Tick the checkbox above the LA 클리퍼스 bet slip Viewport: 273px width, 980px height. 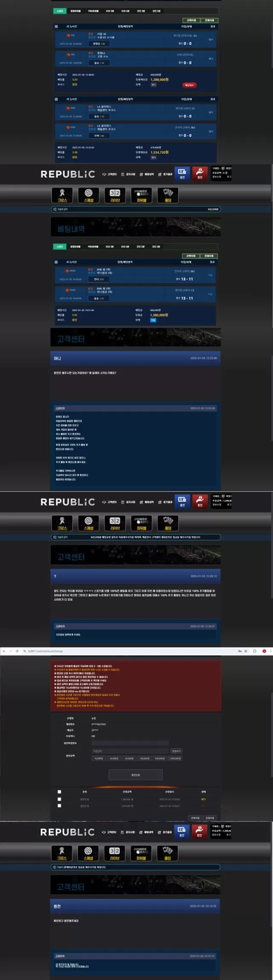56,99
